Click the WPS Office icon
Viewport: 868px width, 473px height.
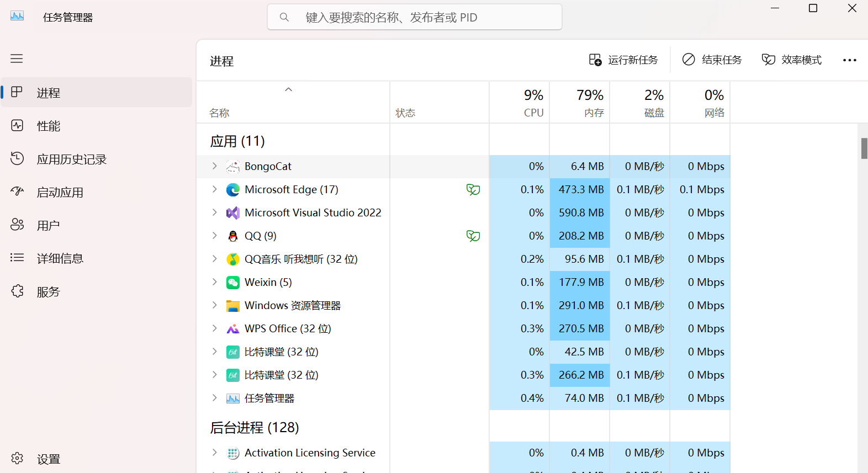pos(233,329)
